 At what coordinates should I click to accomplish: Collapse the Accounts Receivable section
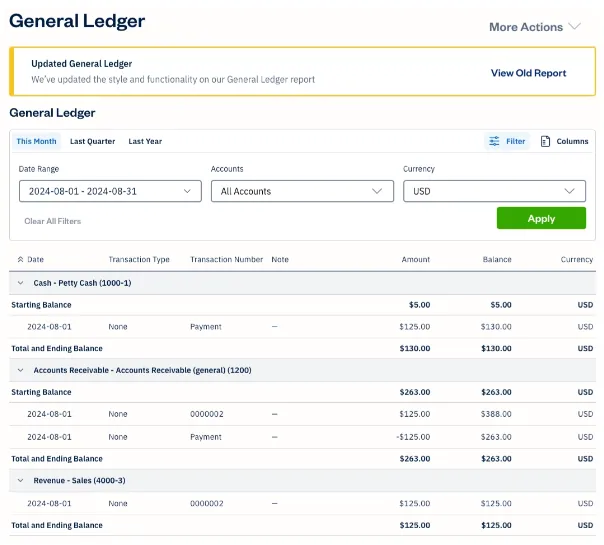[x=21, y=370]
